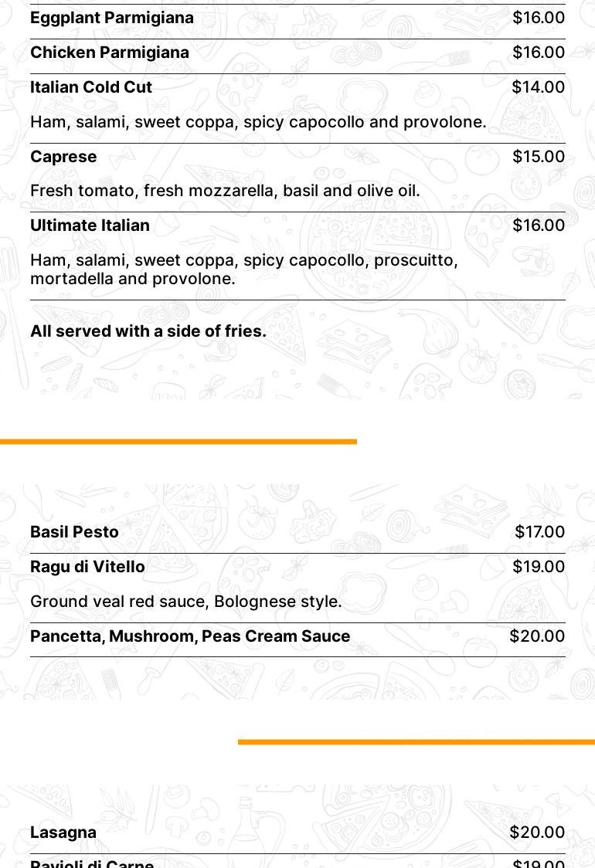Select the Pancetta, Mushroom, Peas Cream Sauce item

point(190,636)
